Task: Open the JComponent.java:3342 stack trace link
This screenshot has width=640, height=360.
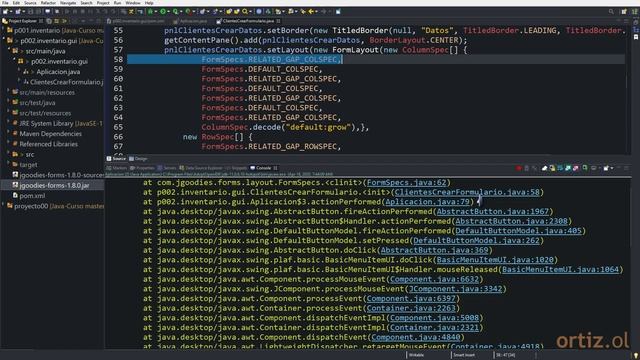Action: [455, 289]
